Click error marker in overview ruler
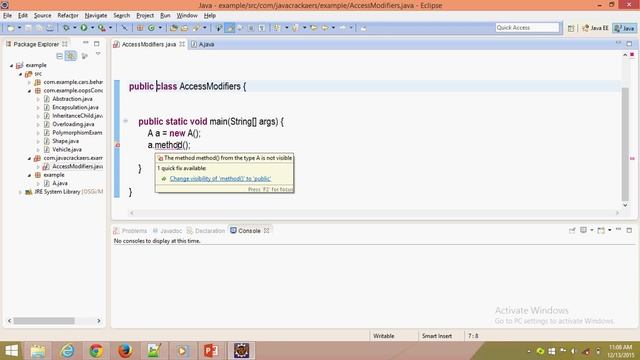 [632, 158]
